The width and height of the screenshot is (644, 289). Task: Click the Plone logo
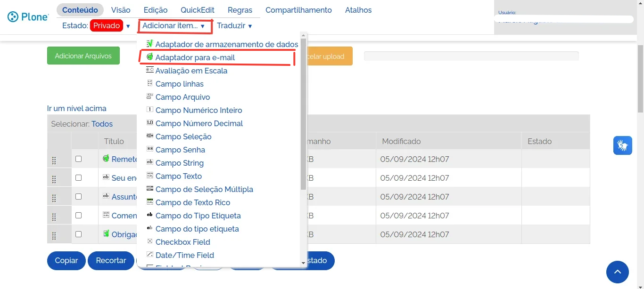(28, 17)
